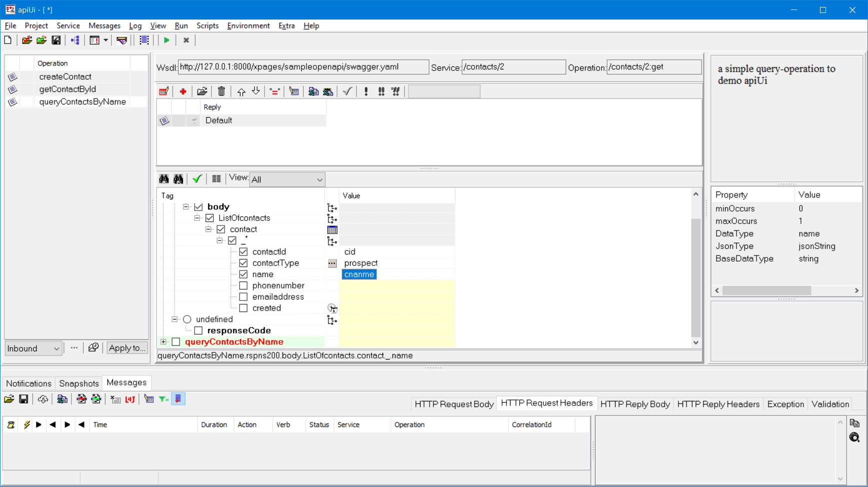Viewport: 868px width, 487px height.
Task: Click the ellipsis button next to contactType
Action: pyautogui.click(x=332, y=263)
